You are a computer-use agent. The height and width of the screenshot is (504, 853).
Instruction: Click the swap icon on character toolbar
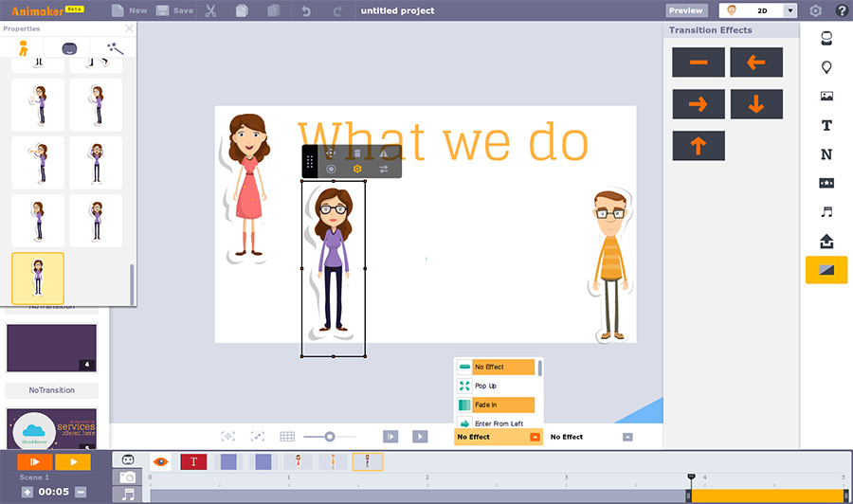click(x=384, y=170)
